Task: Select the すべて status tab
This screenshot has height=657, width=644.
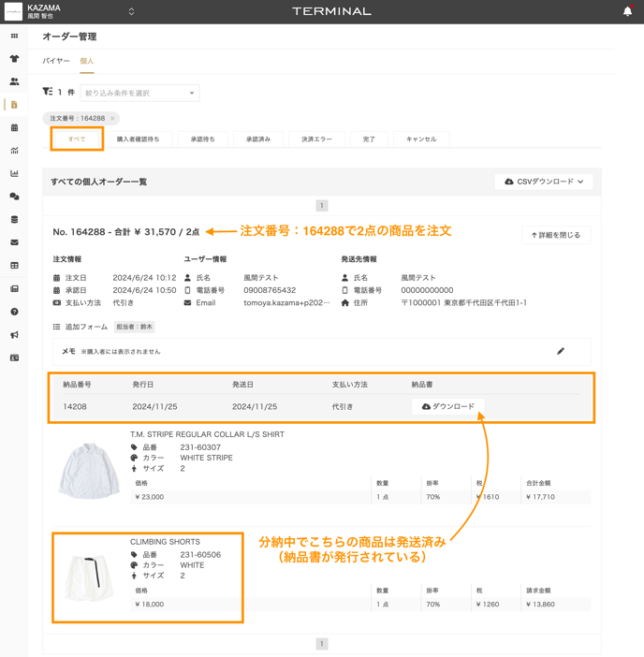Action: pyautogui.click(x=77, y=139)
